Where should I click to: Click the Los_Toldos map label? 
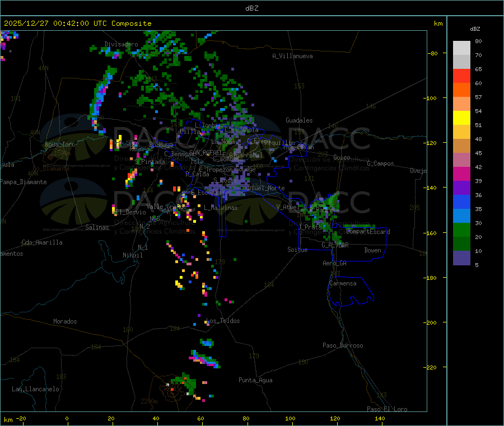[x=223, y=321]
